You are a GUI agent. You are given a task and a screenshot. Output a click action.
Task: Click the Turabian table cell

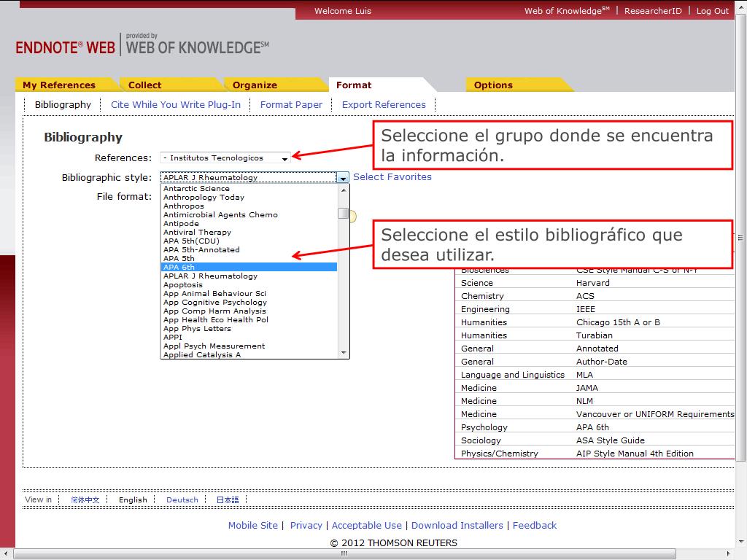pyautogui.click(x=594, y=335)
